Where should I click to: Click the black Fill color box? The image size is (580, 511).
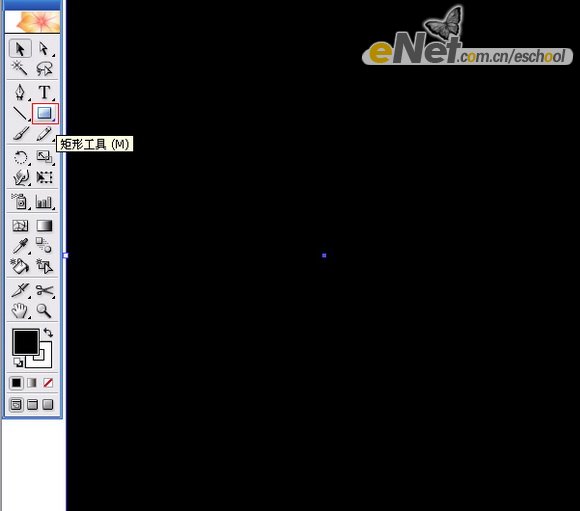[x=26, y=342]
